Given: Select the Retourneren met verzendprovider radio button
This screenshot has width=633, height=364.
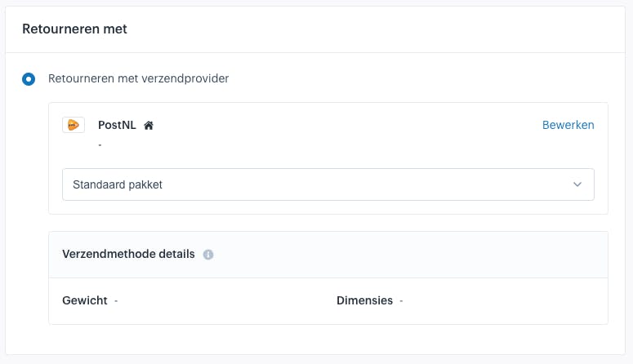Looking at the screenshot, I should pos(29,78).
